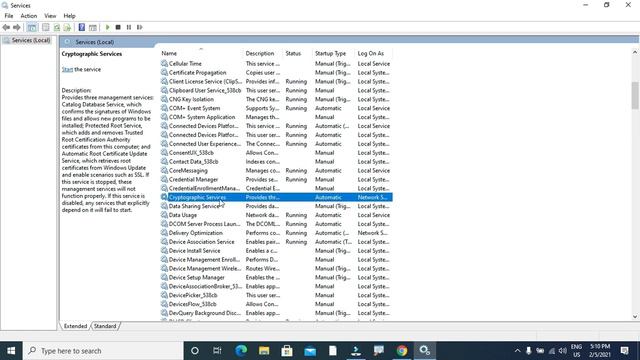The height and width of the screenshot is (360, 640).
Task: Open Cortana circle icon on taskbar
Action: (195, 351)
